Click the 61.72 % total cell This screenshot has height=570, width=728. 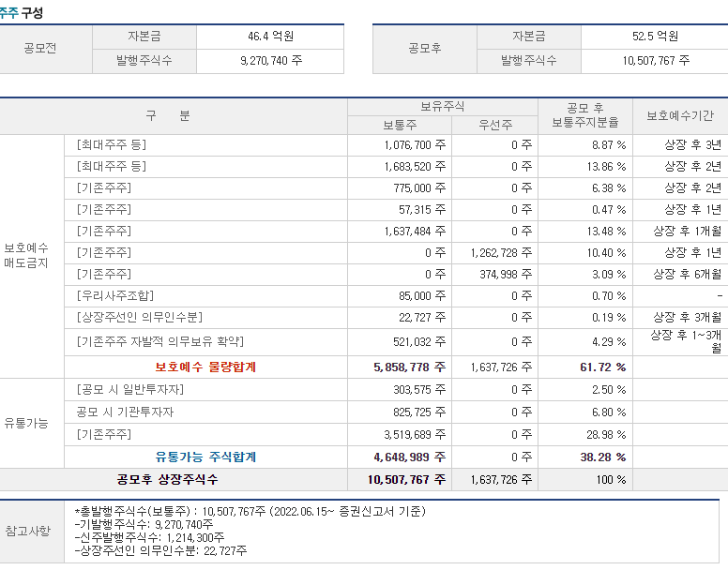tap(585, 367)
